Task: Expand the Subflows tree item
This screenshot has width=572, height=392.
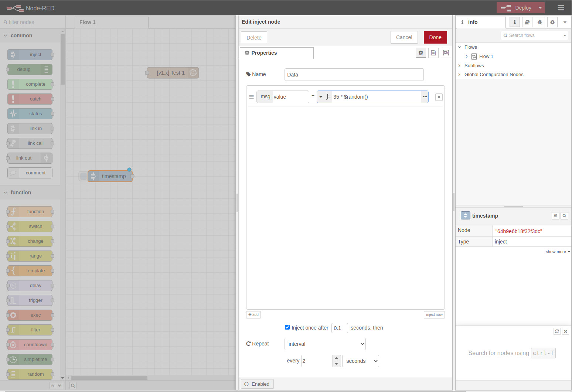Action: [x=460, y=66]
